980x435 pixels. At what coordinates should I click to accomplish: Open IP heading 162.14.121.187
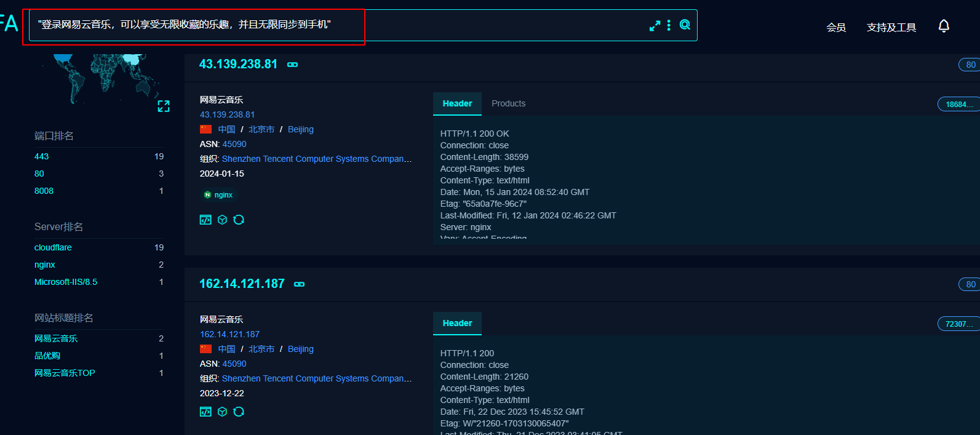click(x=242, y=284)
